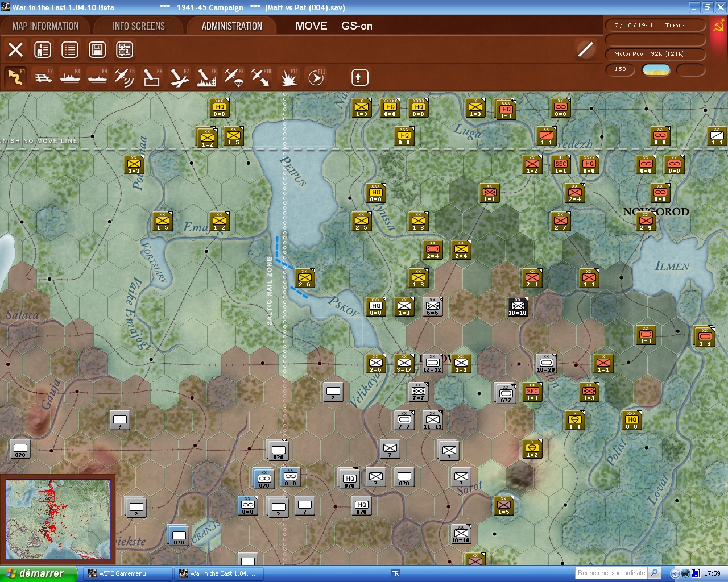Select the F1 move mode icon
The image size is (728, 582).
(15, 77)
